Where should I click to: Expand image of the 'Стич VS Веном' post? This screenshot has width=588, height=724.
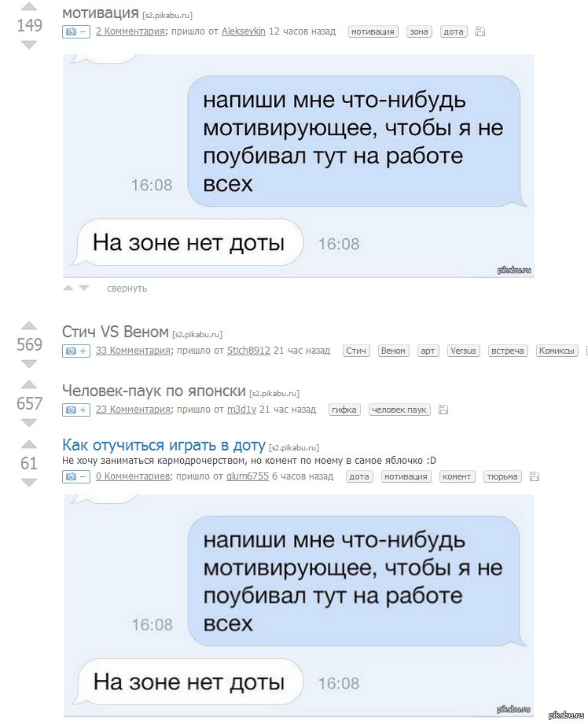click(x=75, y=351)
